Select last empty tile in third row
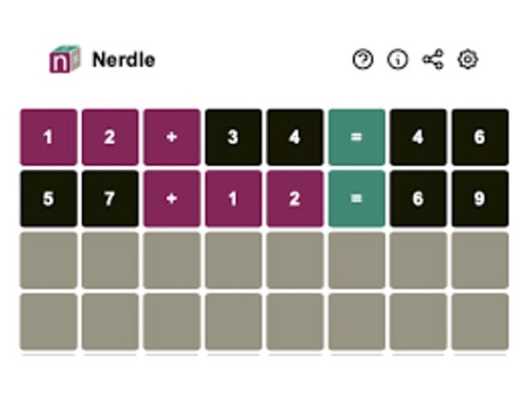Screen dimensions: 532x399 pyautogui.click(x=480, y=260)
